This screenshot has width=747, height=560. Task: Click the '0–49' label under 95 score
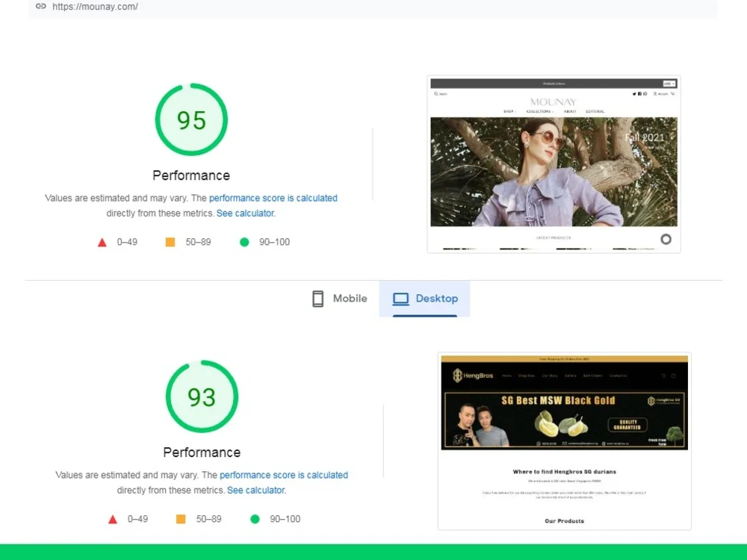(127, 242)
